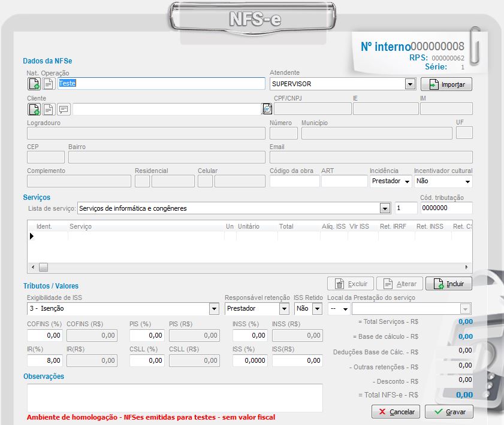Click the Cliente search icon beside field

click(x=267, y=109)
